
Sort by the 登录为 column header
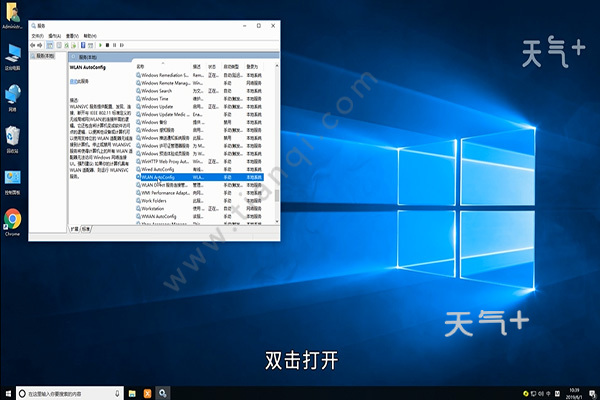pyautogui.click(x=254, y=67)
